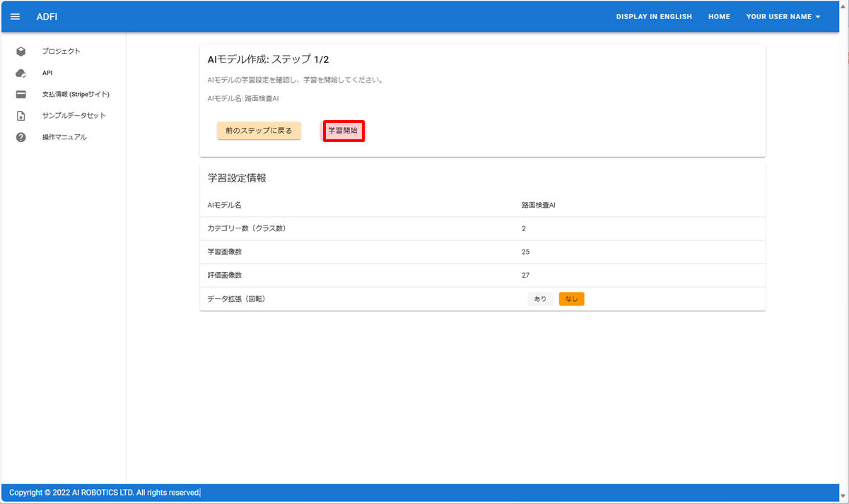Screen dimensions: 849x504
Task: Click scrollbar down arrow at bottom right
Action: pyautogui.click(x=843, y=496)
